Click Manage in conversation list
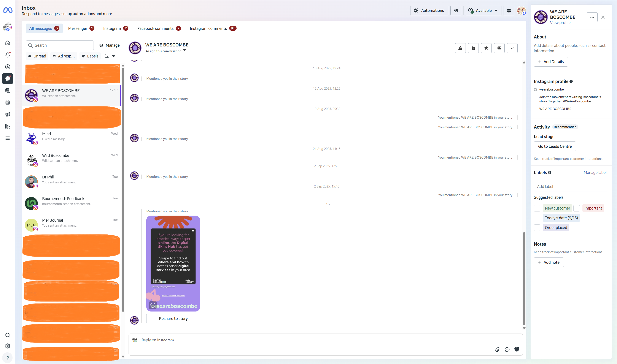617x364 pixels. pyautogui.click(x=109, y=45)
